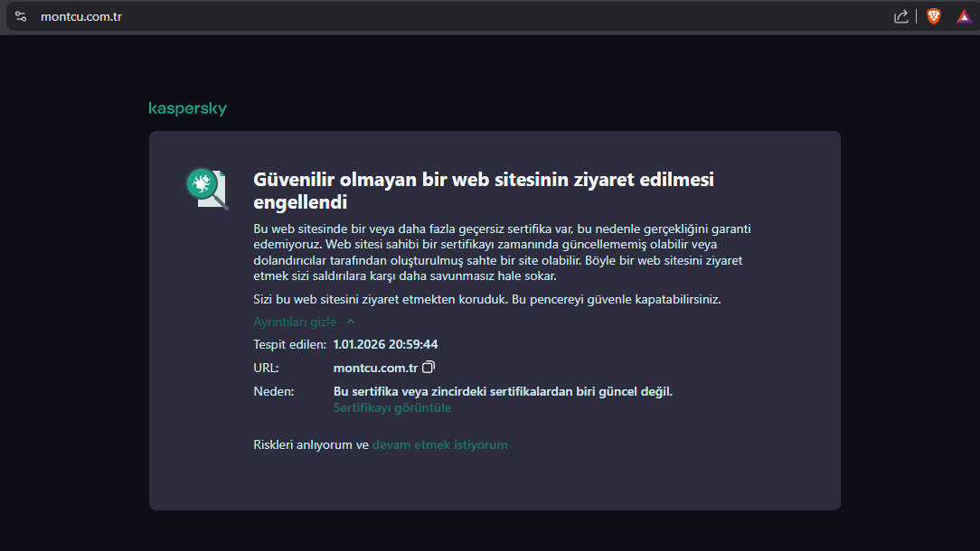The image size is (980, 551).
Task: Click the paragraph starting 'Bu web sitesinde'
Action: tap(502, 252)
